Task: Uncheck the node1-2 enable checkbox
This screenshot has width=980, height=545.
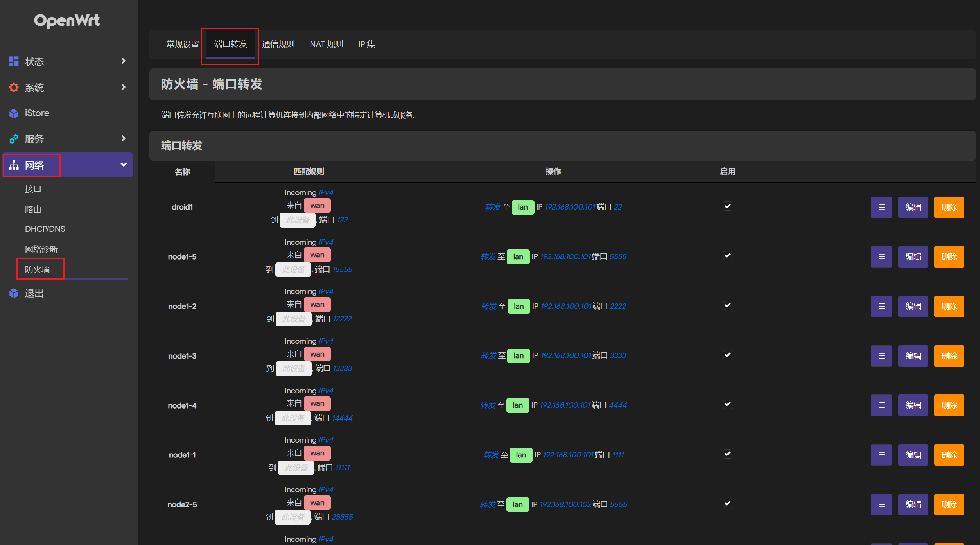Action: tap(727, 305)
